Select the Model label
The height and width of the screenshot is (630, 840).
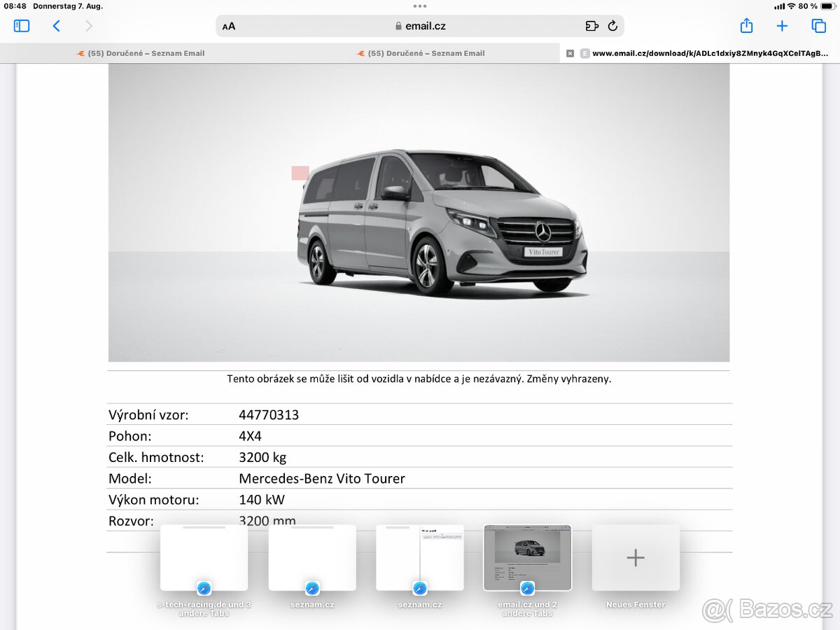tap(130, 479)
